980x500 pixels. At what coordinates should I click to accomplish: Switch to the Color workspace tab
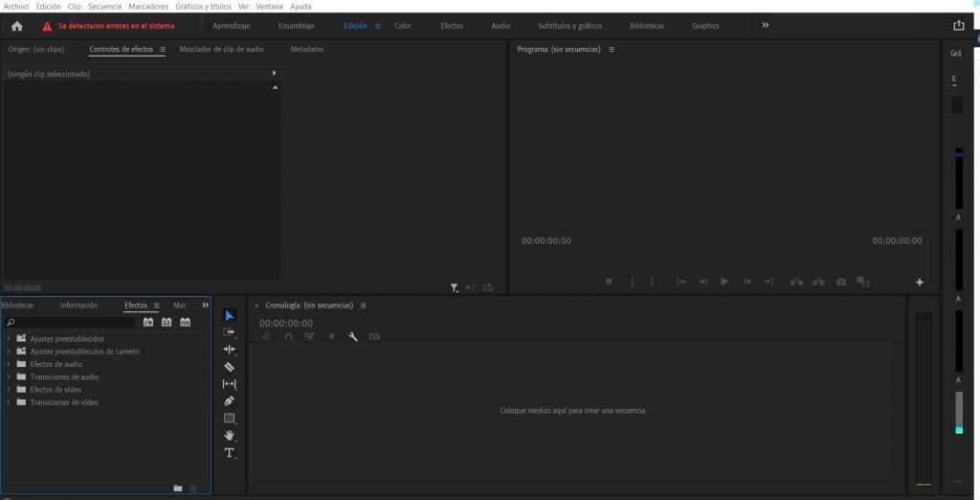click(x=403, y=26)
